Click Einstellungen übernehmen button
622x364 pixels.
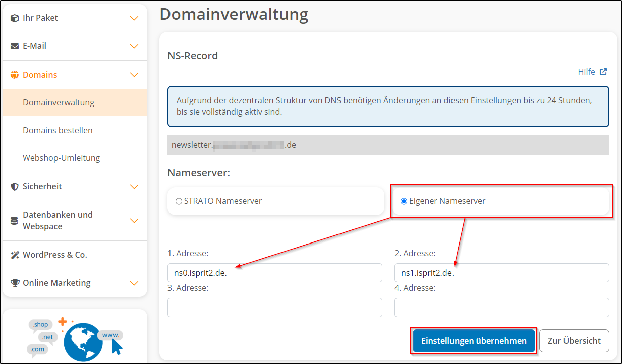pos(474,341)
